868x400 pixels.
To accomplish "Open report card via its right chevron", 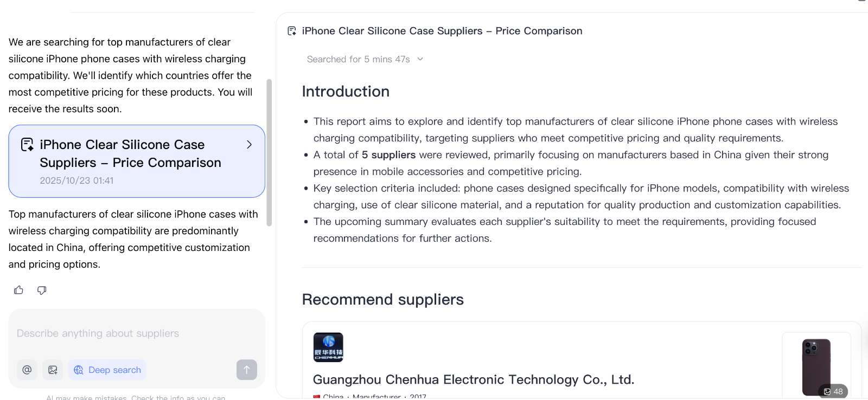I will point(249,145).
